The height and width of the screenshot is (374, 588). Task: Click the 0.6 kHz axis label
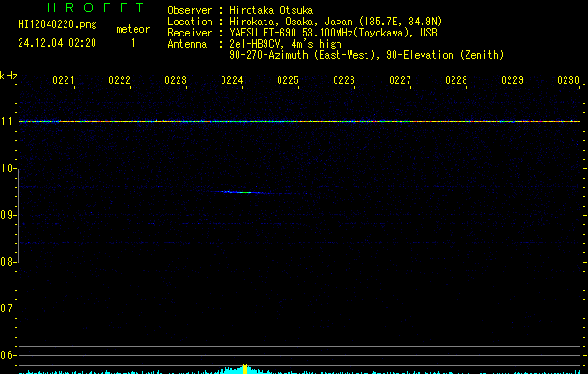(x=7, y=355)
